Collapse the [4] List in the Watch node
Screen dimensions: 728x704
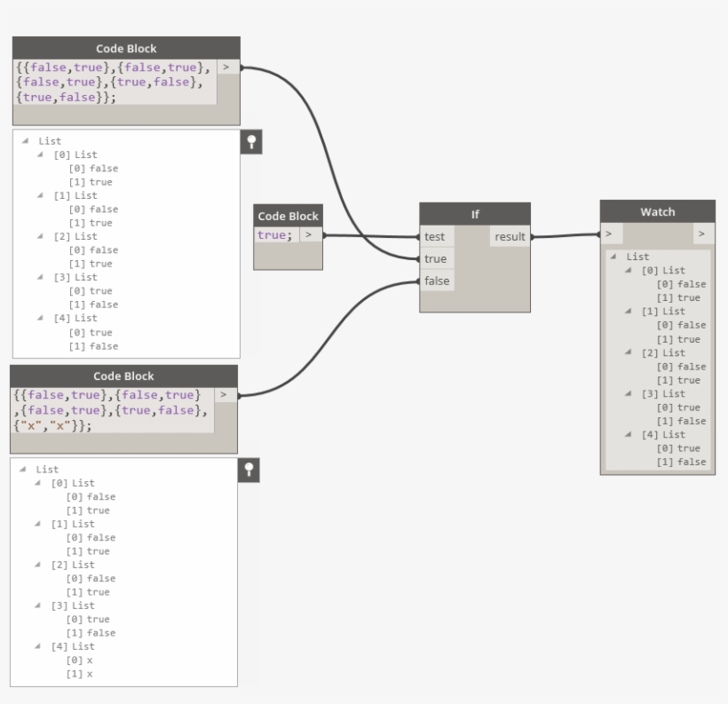629,434
